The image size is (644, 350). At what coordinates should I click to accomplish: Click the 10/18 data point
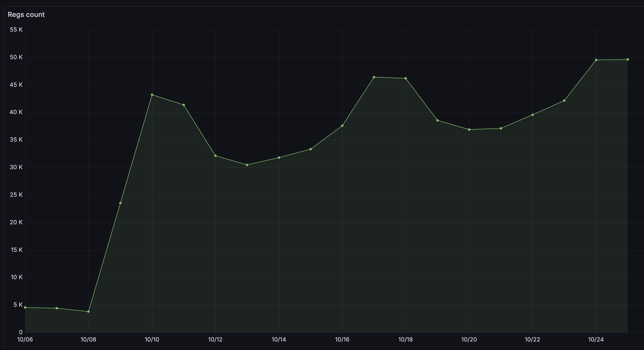(x=405, y=79)
